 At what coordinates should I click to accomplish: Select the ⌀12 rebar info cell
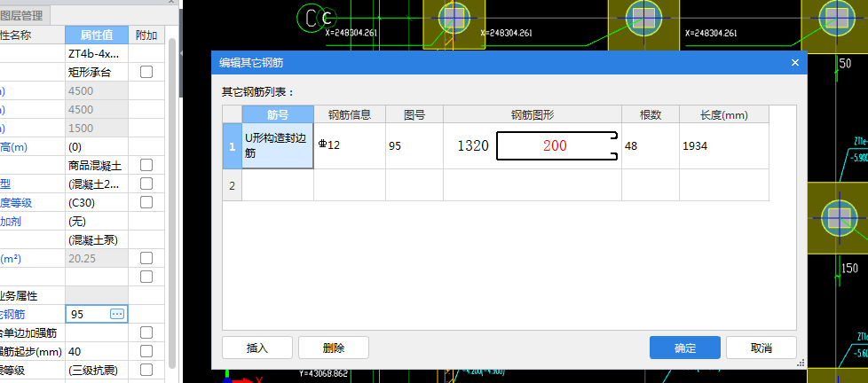(350, 146)
